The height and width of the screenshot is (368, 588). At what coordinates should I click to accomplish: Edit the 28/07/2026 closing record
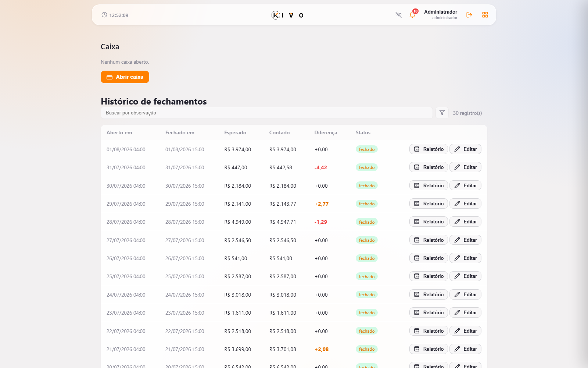[x=465, y=222]
